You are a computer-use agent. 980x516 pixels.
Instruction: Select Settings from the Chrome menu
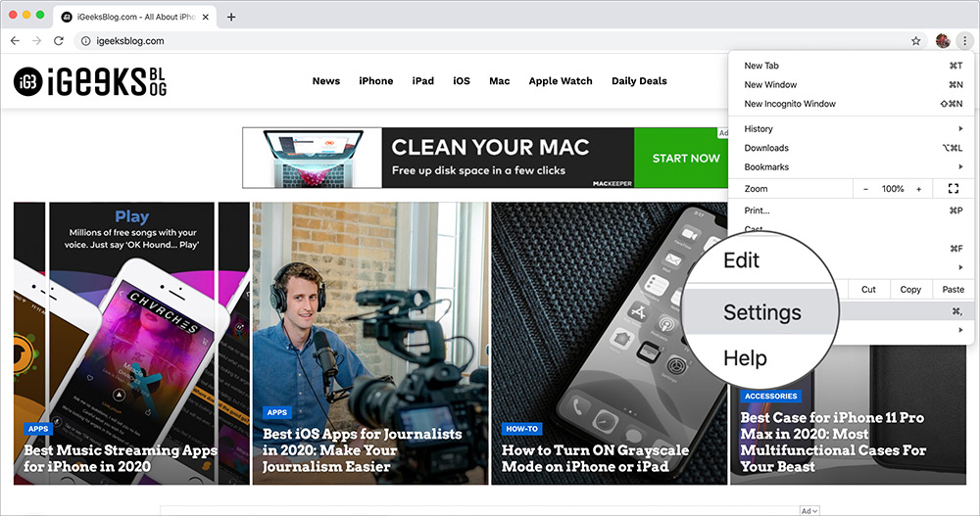[762, 312]
